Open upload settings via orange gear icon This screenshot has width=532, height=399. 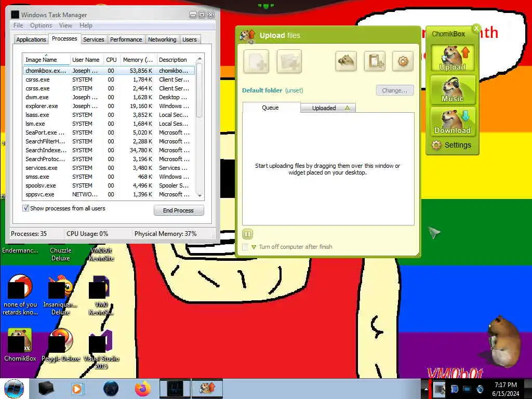[403, 61]
